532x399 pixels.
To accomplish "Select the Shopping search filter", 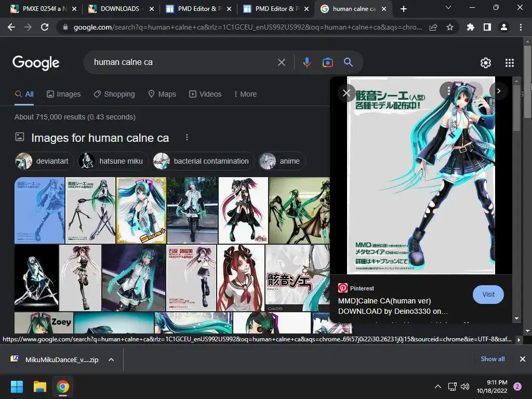I will pyautogui.click(x=114, y=94).
